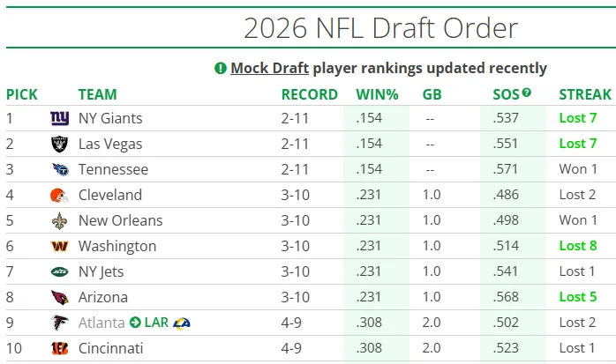Click the Arizona Cardinals logo
Screen dimensions: 616x364
[x=59, y=297]
